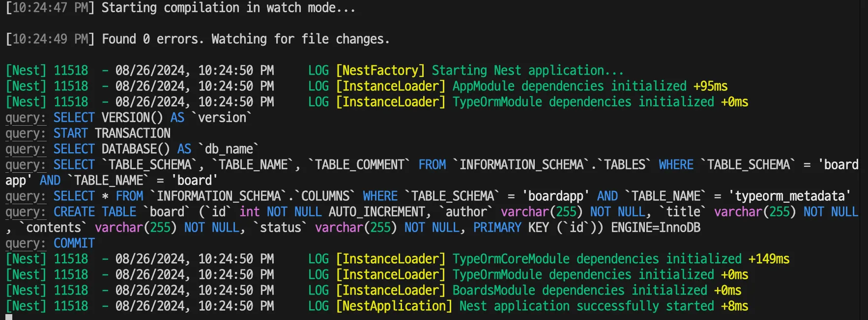Click the "Found 0 errors" message
The image size is (868, 320).
152,39
